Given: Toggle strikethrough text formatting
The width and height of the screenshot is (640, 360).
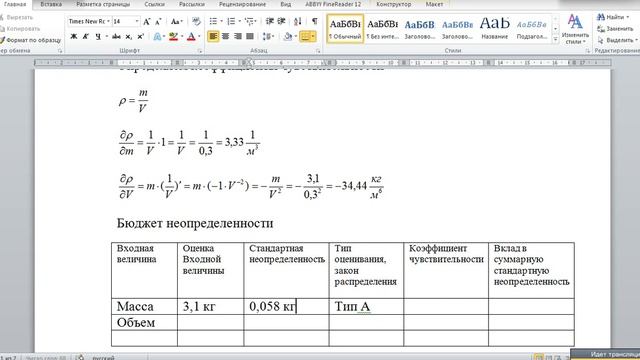Looking at the screenshot, I should [116, 37].
